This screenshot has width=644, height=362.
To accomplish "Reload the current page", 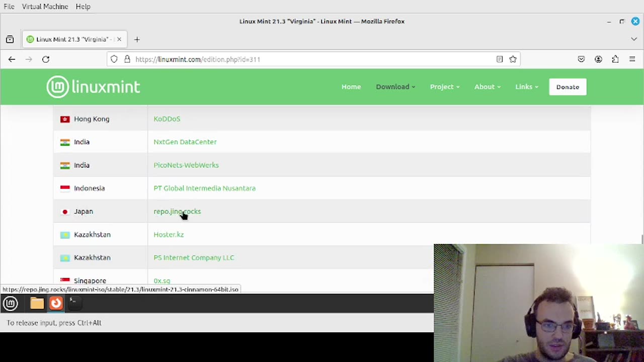I will (x=46, y=59).
